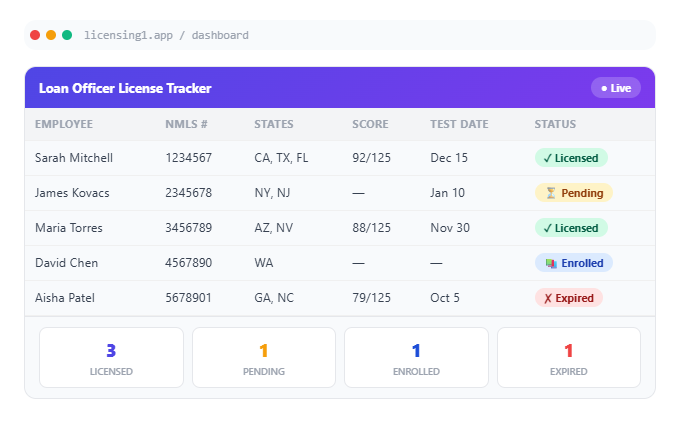
Task: Click the Jan 10 test date
Action: pos(447,193)
